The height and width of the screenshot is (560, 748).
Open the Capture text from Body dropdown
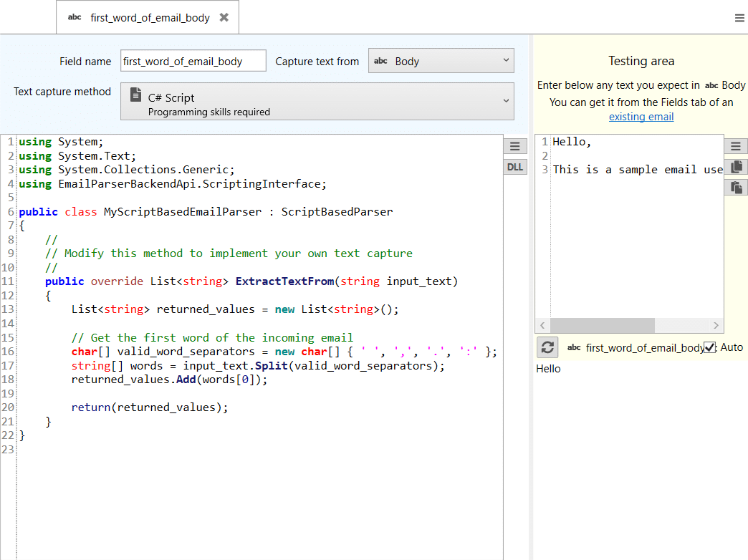point(441,61)
